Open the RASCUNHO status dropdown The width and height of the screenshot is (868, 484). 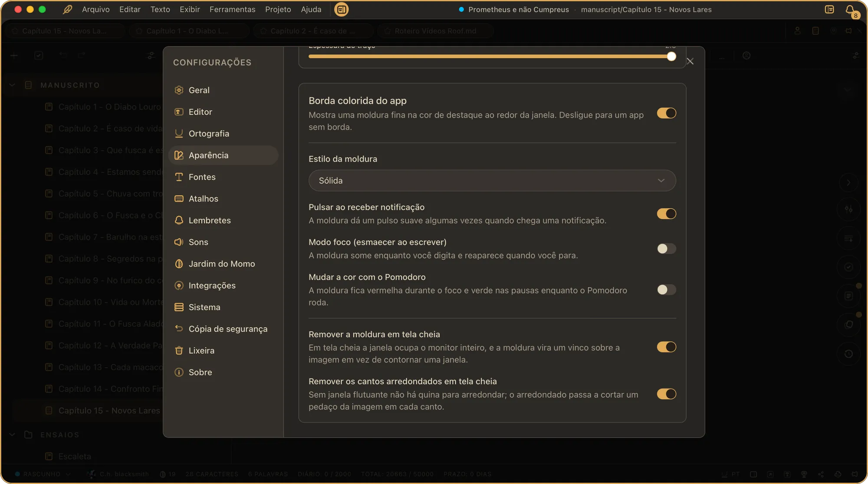[43, 474]
